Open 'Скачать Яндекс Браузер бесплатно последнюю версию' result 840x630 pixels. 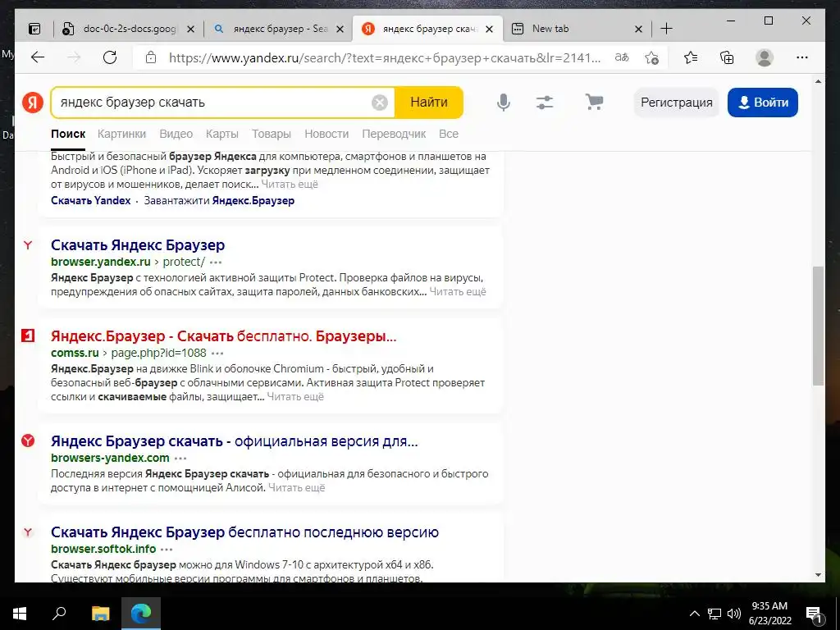[x=244, y=532]
